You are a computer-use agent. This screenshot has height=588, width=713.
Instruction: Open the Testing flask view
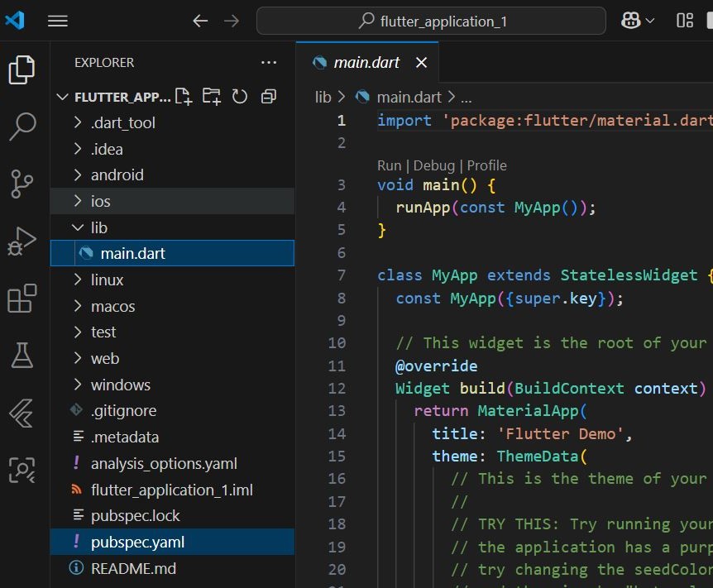point(22,356)
